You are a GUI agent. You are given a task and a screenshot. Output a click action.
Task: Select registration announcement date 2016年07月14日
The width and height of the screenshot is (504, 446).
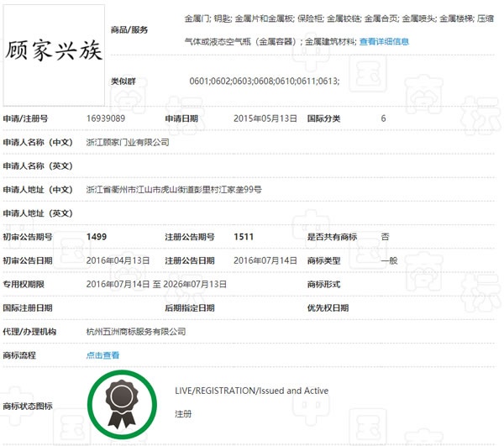(265, 260)
